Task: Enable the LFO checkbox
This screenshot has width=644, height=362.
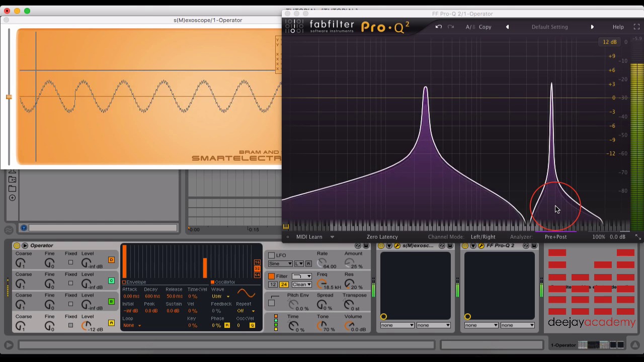Action: 272,255
